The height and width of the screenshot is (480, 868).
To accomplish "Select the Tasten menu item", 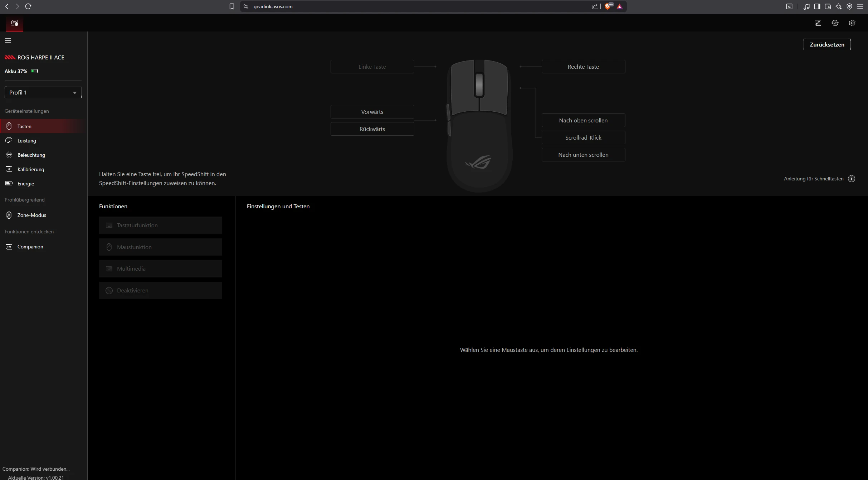I will click(x=24, y=126).
